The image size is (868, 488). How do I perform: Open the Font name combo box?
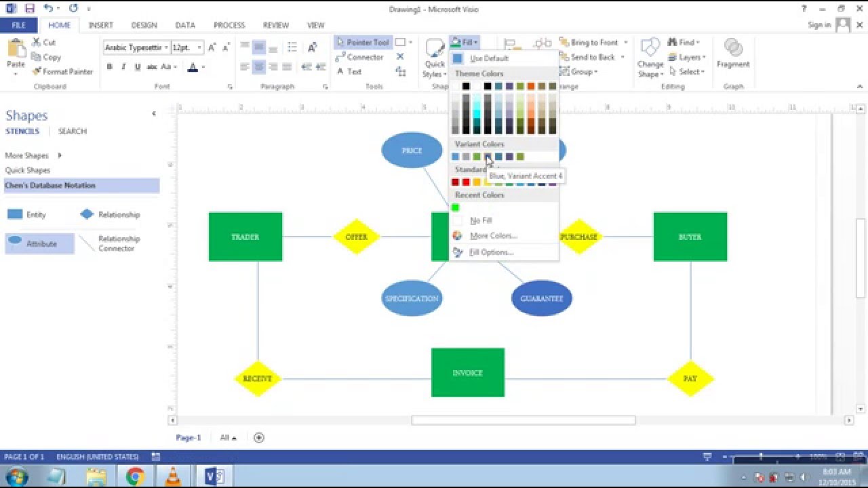[x=135, y=47]
